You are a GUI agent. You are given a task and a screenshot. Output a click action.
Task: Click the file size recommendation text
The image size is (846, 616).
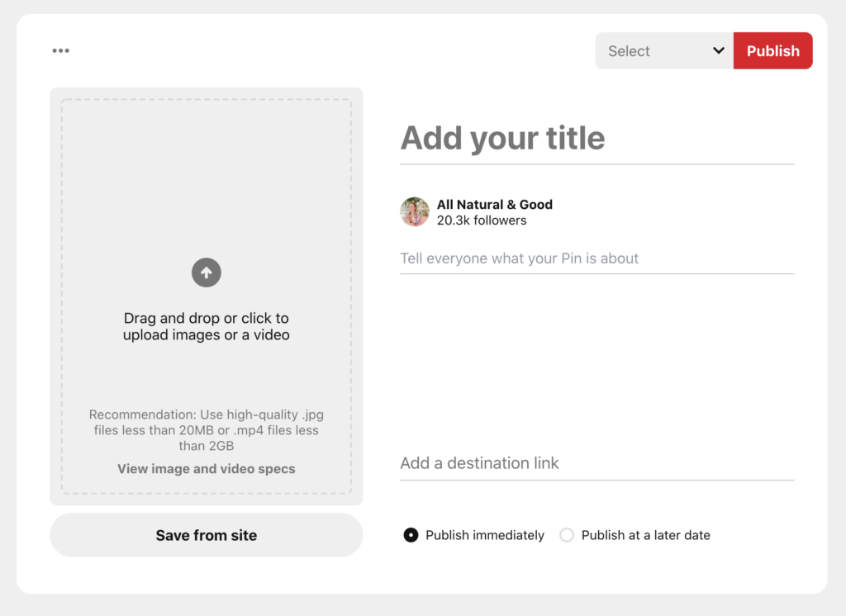coord(207,430)
